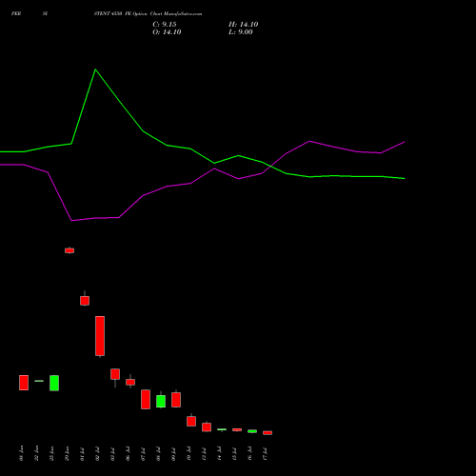The width and height of the screenshot is (476, 476).
Task: Click the high value H: 14.10
Action: click(243, 25)
